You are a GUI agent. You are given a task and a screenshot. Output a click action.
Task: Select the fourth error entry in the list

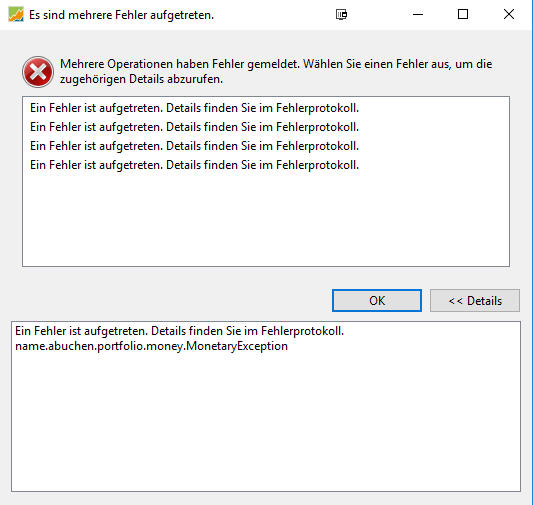pyautogui.click(x=194, y=165)
